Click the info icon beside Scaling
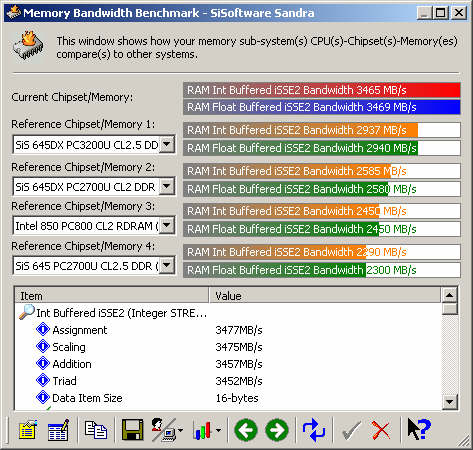473x450 pixels. pos(43,346)
